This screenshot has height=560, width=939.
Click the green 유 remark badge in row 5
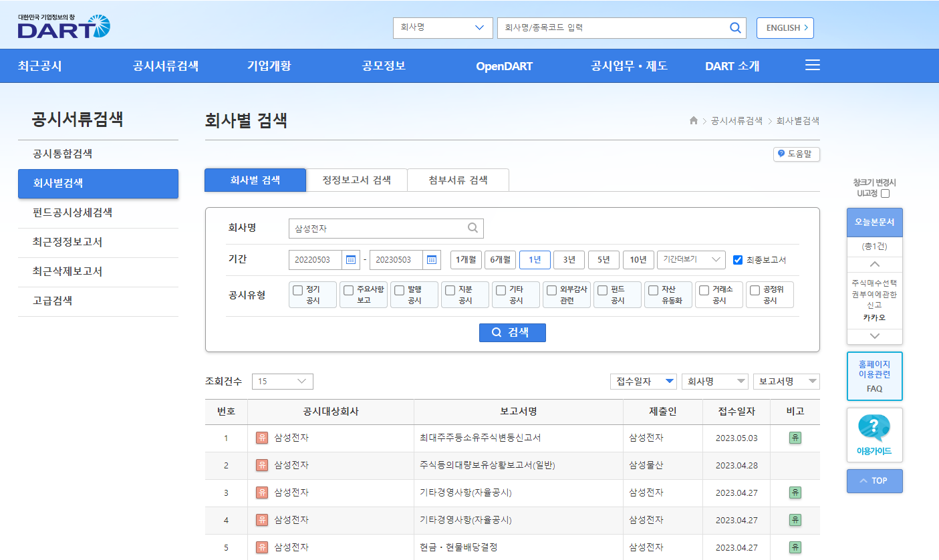[x=795, y=547]
